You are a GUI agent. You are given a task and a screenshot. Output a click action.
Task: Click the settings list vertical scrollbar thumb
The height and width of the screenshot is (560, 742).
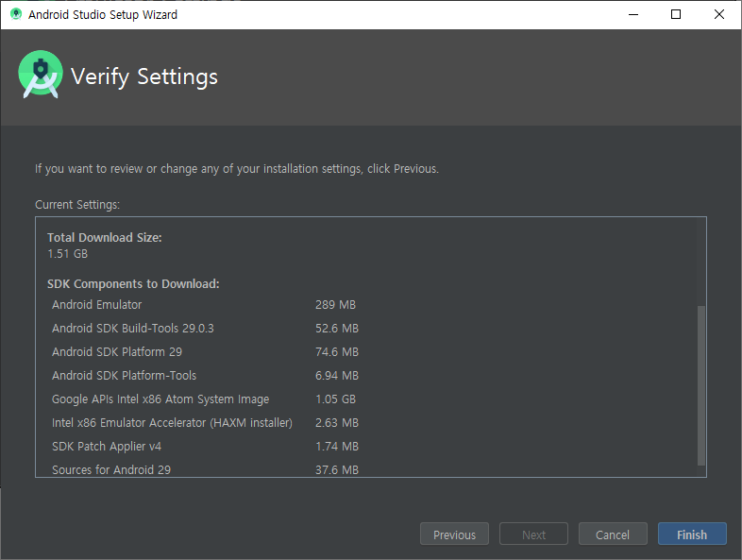701,385
